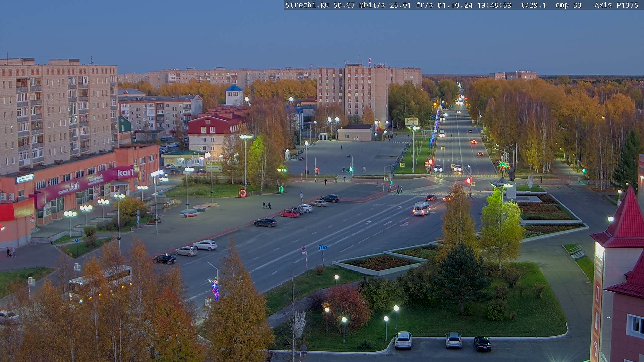
Task: Click the cmp 33 compression value
Action: pos(568,5)
